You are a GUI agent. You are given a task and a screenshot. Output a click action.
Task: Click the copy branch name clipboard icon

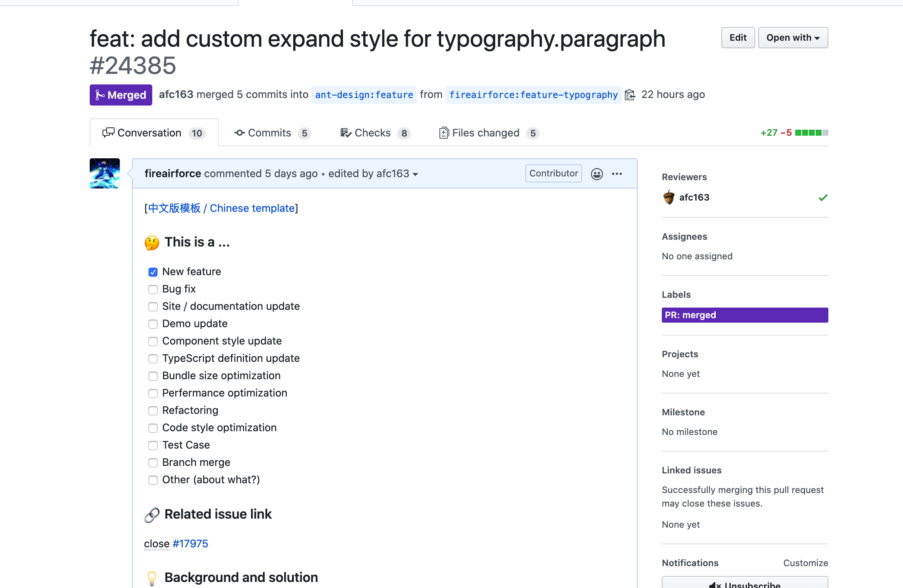point(630,95)
